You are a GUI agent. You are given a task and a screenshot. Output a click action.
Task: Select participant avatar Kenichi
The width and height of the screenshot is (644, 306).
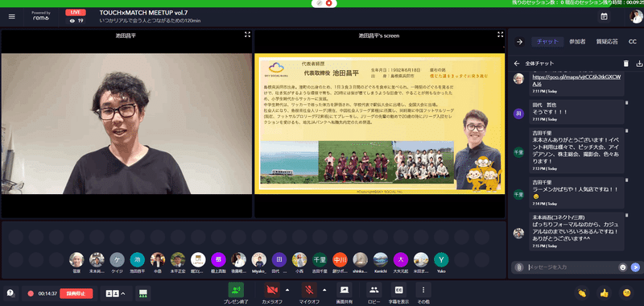click(380, 259)
